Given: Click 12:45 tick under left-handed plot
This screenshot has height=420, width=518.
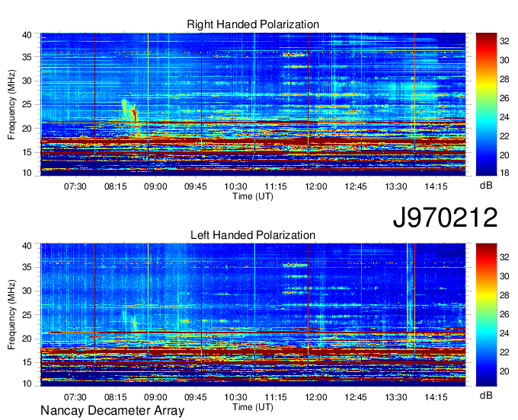Looking at the screenshot, I should (356, 397).
